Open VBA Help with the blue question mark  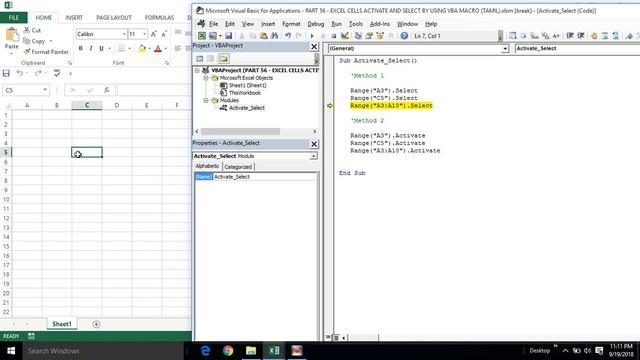[x=404, y=36]
